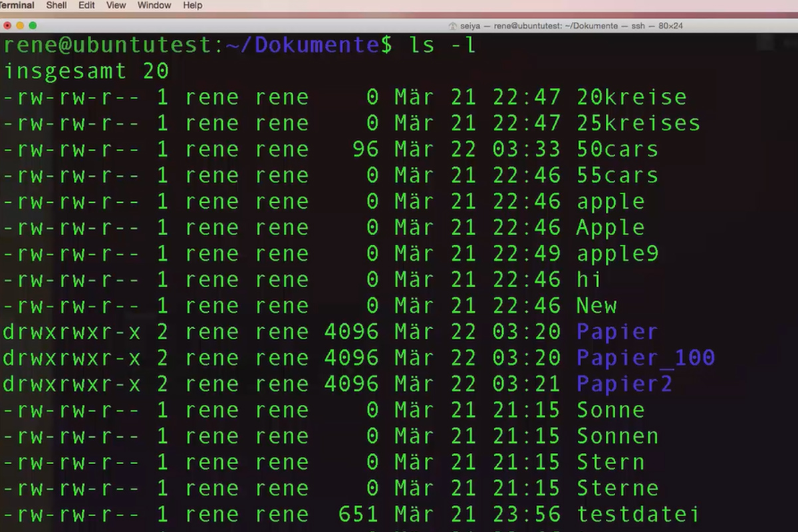Click the directory name 'Papier2'
The height and width of the screenshot is (532, 798).
coord(624,384)
